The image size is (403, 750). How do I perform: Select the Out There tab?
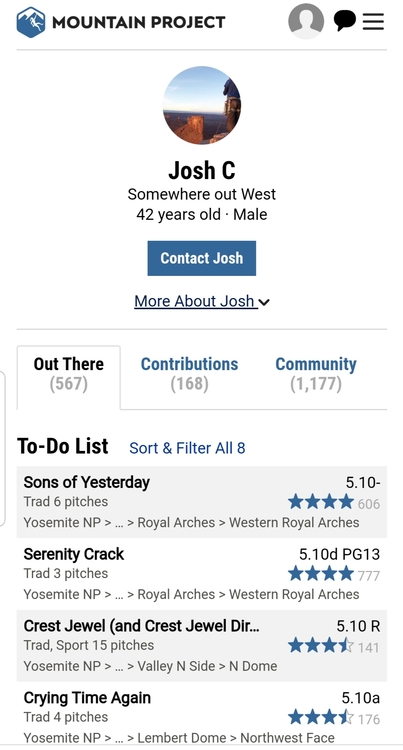(x=69, y=374)
